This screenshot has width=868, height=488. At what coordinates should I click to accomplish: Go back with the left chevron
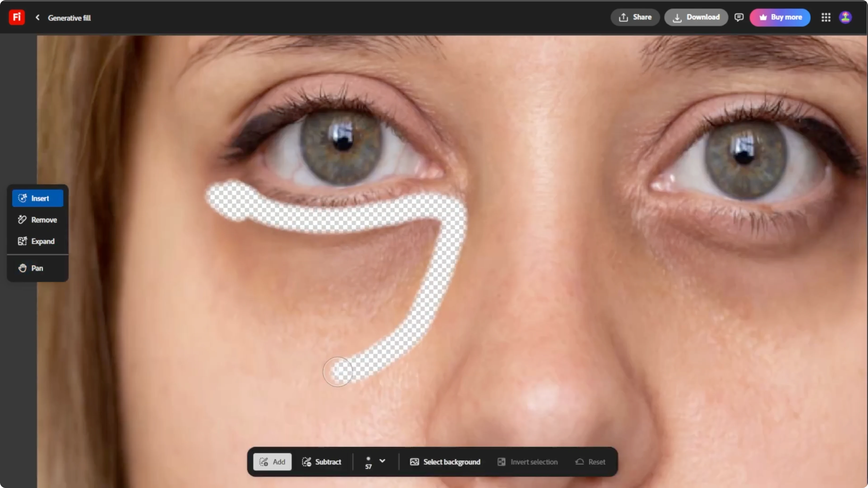[x=38, y=17]
